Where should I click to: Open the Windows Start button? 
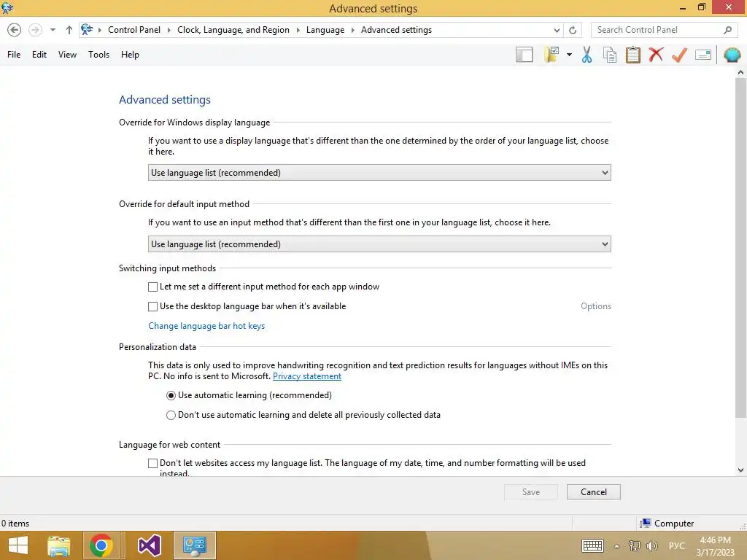18,545
